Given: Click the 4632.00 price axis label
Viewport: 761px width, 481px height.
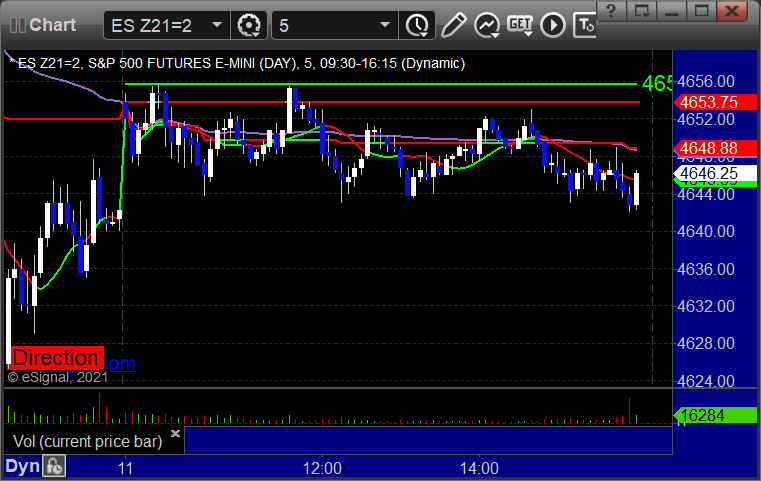Looking at the screenshot, I should pyautogui.click(x=706, y=306).
